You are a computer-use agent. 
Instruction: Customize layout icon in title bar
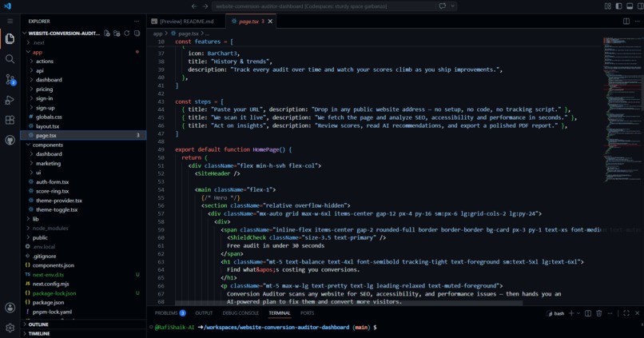[x=608, y=6]
